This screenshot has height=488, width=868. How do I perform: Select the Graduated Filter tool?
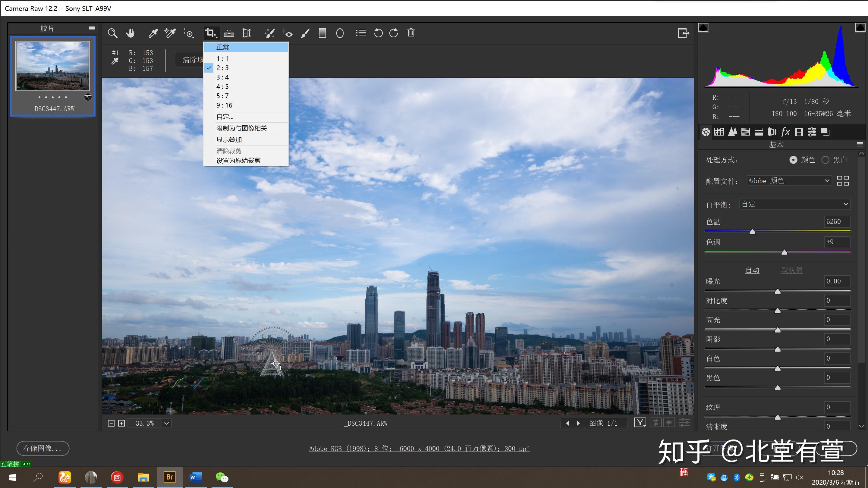pyautogui.click(x=322, y=33)
